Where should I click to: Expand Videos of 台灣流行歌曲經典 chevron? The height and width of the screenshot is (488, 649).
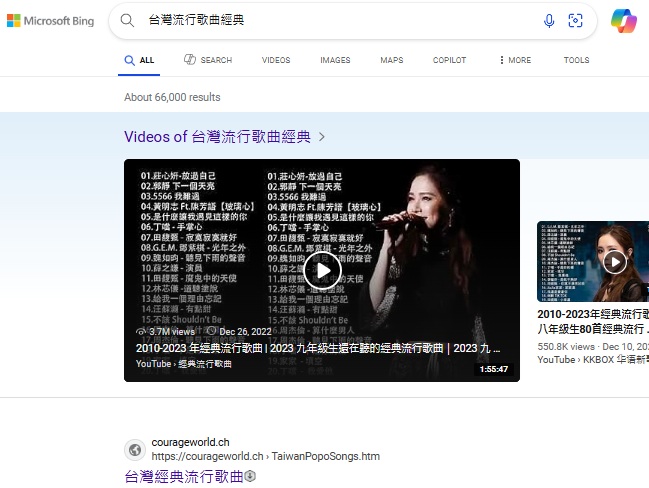click(x=322, y=137)
